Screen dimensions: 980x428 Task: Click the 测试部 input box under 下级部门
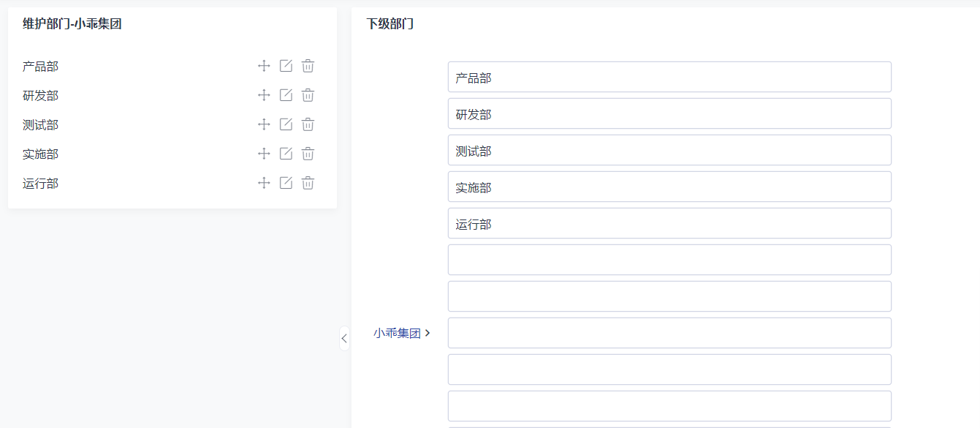click(669, 150)
